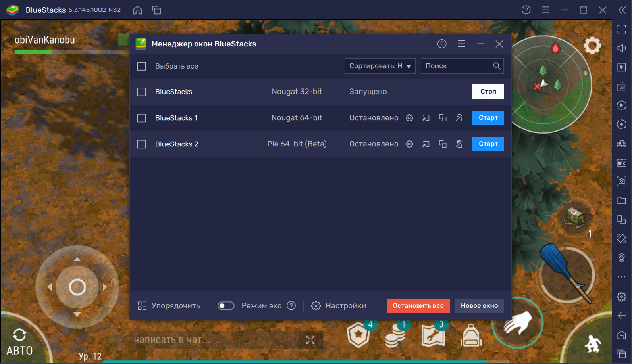This screenshot has width=632, height=364.
Task: Select the BlueStacks 1 checkbox
Action: pos(142,118)
